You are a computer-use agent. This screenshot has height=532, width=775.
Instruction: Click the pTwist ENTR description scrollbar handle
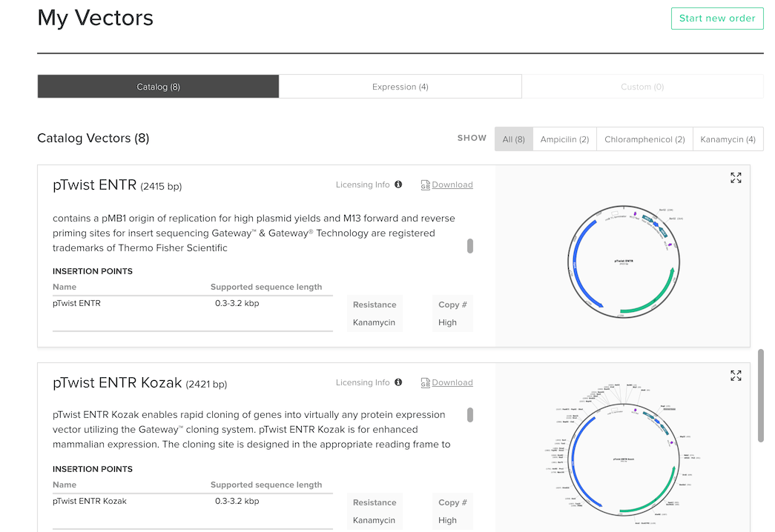[470, 246]
